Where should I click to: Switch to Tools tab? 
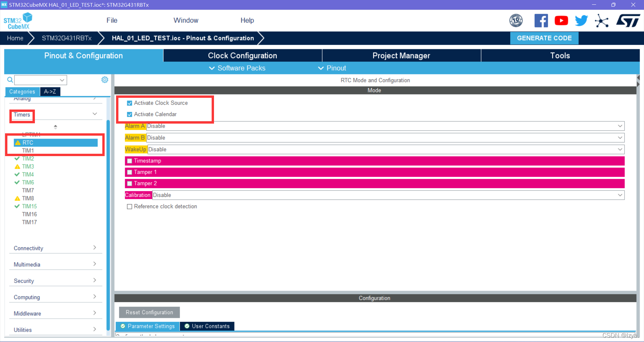click(560, 56)
